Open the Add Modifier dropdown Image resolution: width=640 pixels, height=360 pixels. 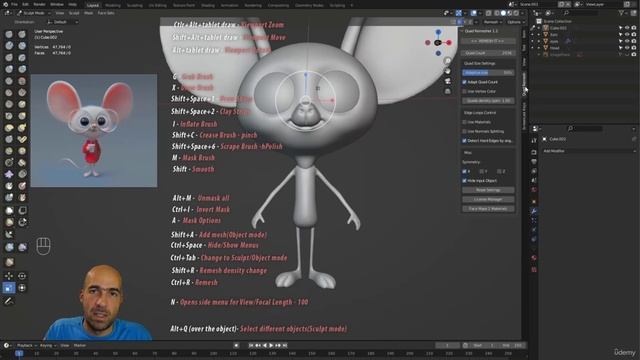588,151
